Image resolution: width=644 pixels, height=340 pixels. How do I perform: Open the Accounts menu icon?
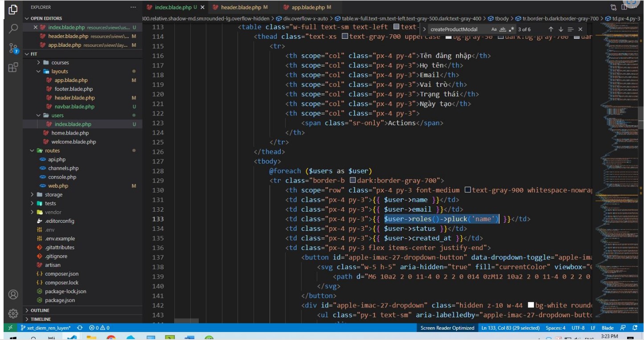(13, 295)
